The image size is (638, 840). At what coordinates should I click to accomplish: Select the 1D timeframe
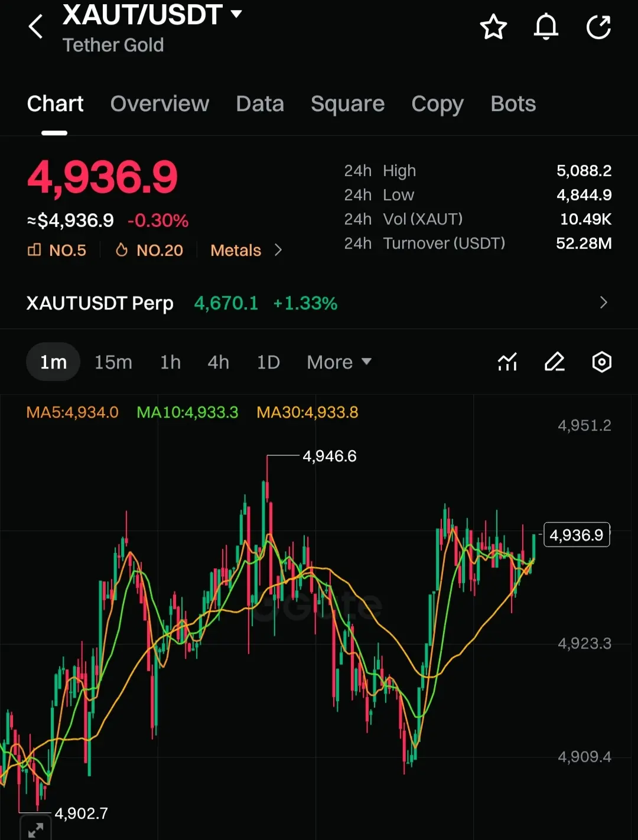click(x=268, y=362)
